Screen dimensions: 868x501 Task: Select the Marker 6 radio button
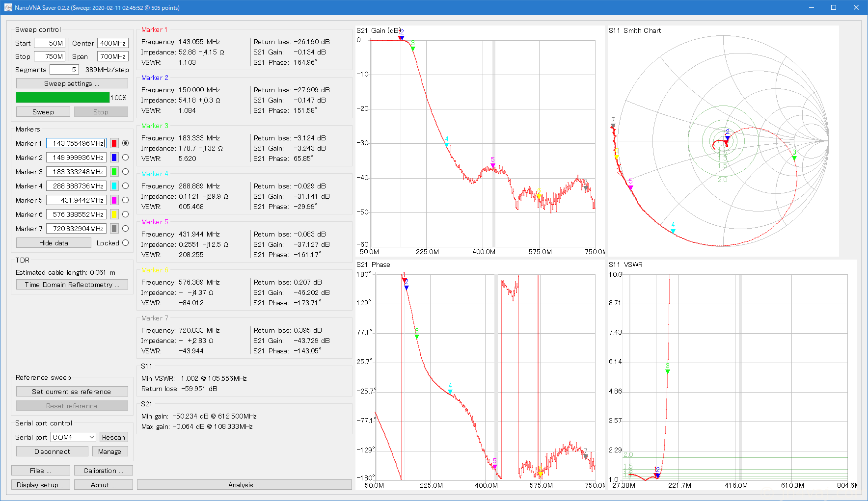(125, 214)
